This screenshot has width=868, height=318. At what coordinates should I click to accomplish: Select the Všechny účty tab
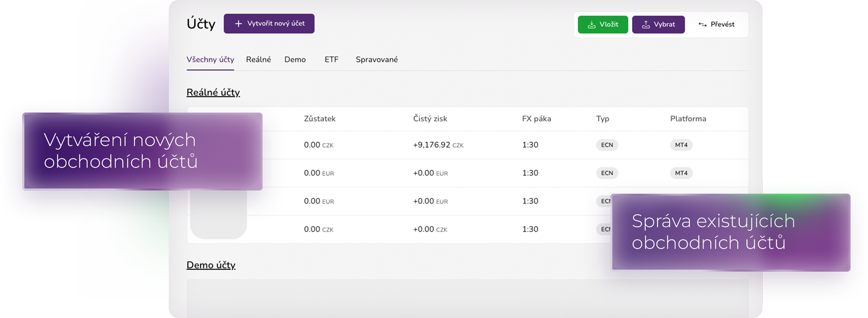click(210, 60)
